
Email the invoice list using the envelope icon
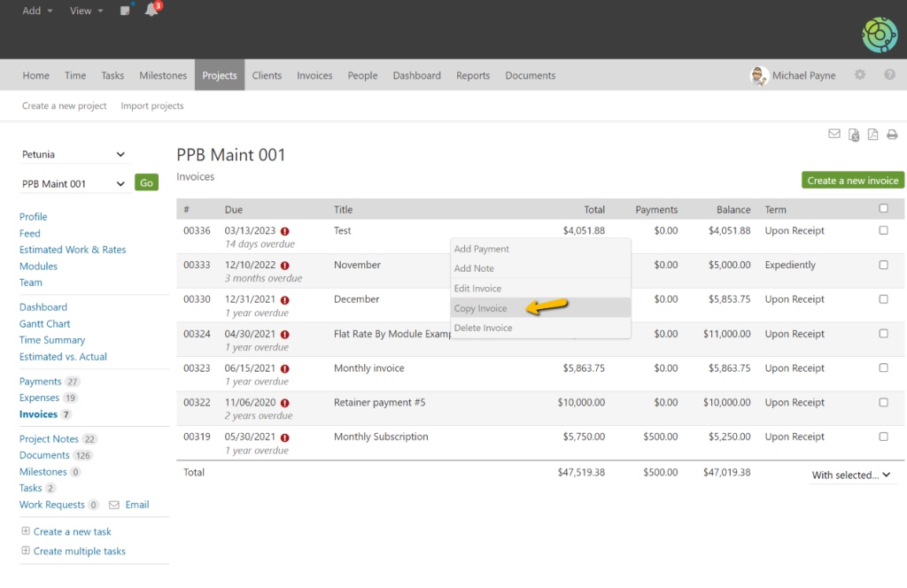833,134
